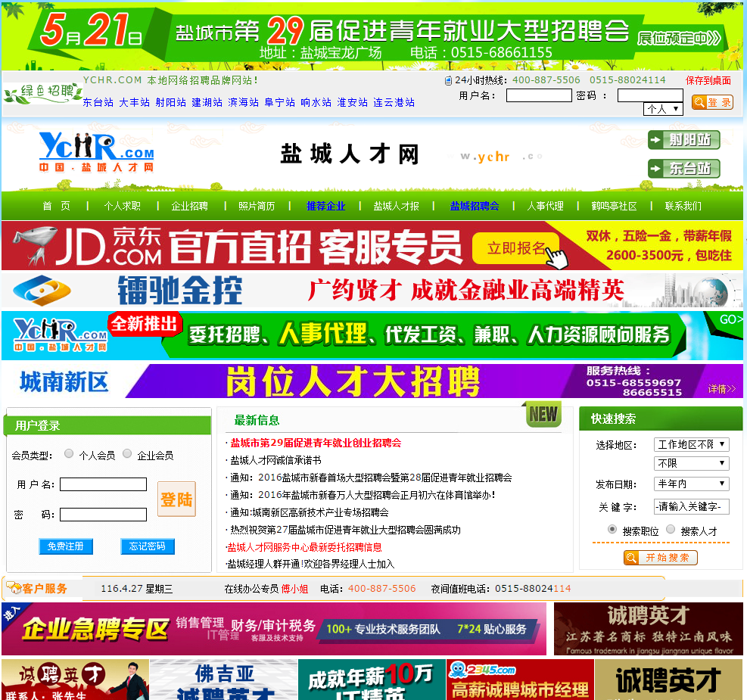Open the 大丰站 link in header
The width and height of the screenshot is (747, 700).
135,102
